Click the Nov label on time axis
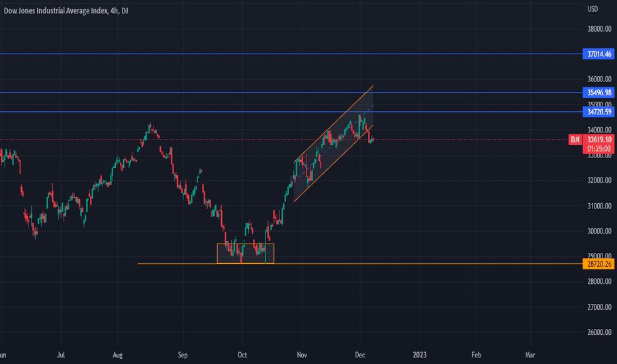 click(x=302, y=355)
